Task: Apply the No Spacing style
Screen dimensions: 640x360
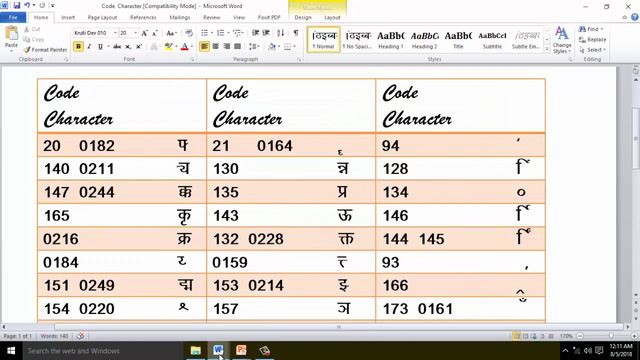Action: click(357, 40)
